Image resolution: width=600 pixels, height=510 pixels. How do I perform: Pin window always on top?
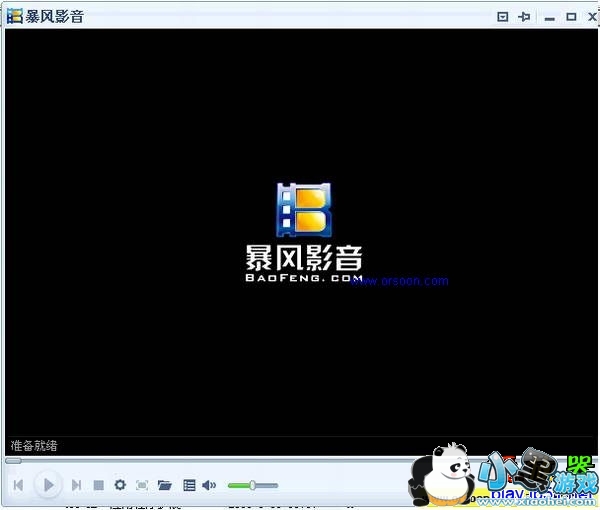(524, 16)
